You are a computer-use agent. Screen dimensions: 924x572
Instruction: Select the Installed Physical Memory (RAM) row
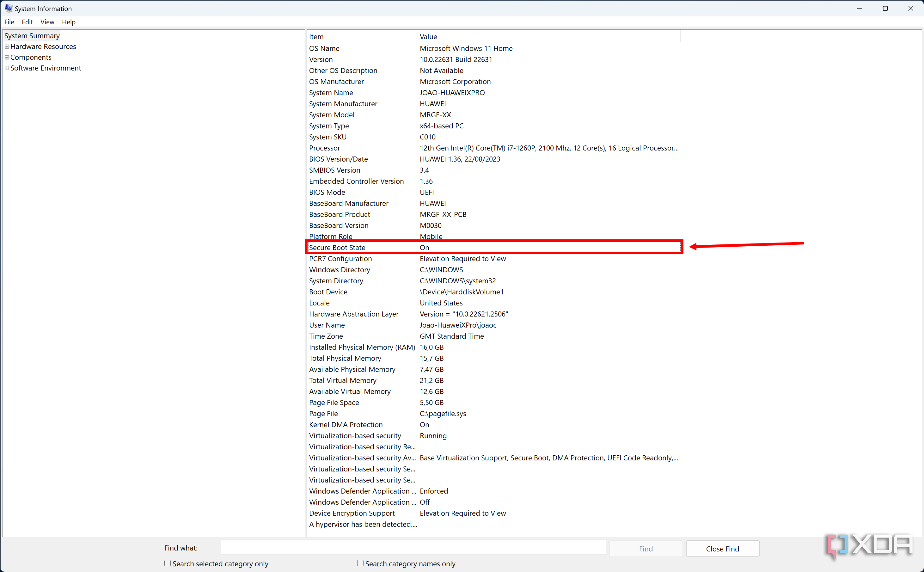pyautogui.click(x=493, y=347)
